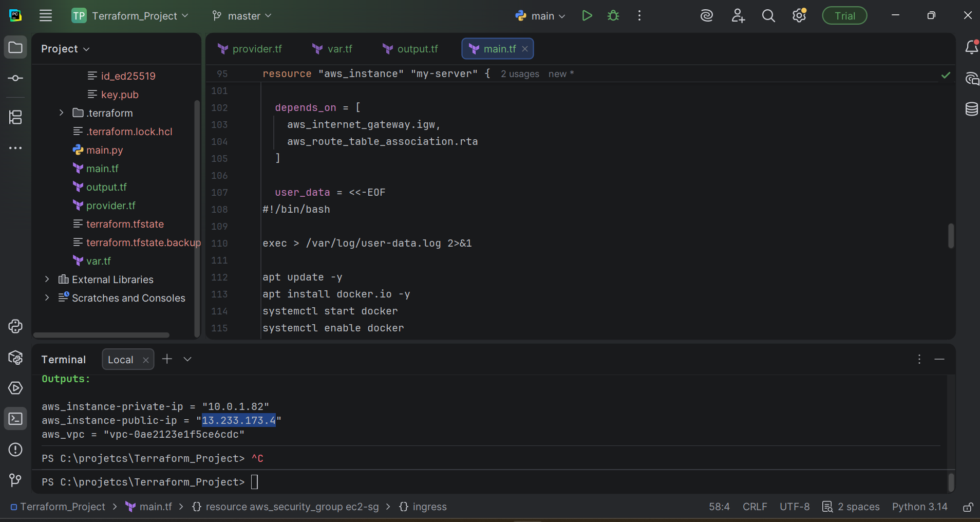Expand the .terraform folder
Viewport: 980px width, 522px height.
point(61,113)
